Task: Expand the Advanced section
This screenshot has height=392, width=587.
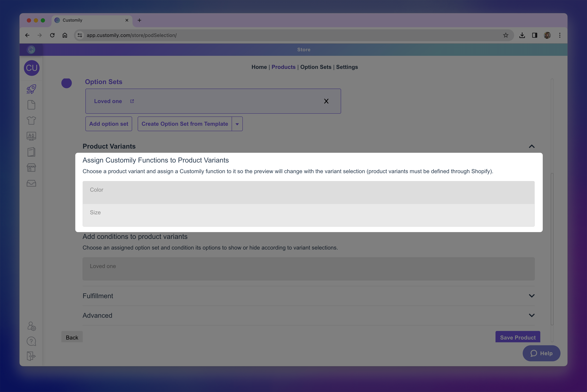Action: point(532,315)
